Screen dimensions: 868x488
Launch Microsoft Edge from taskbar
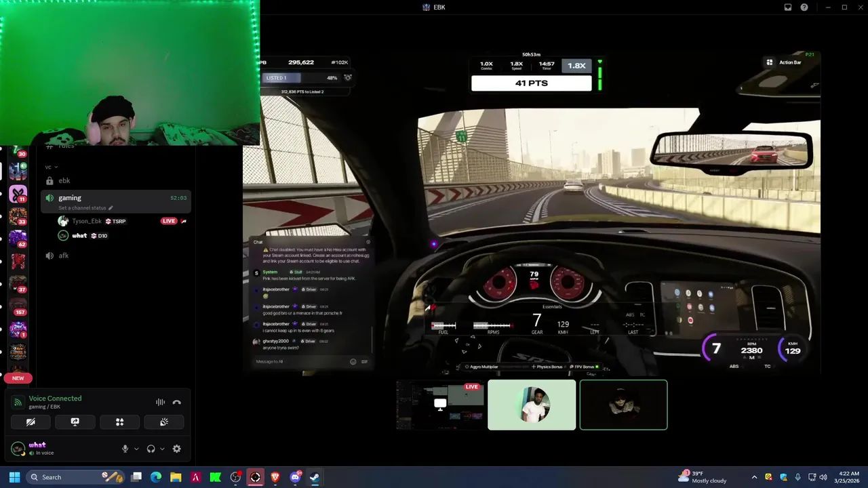pos(156,477)
